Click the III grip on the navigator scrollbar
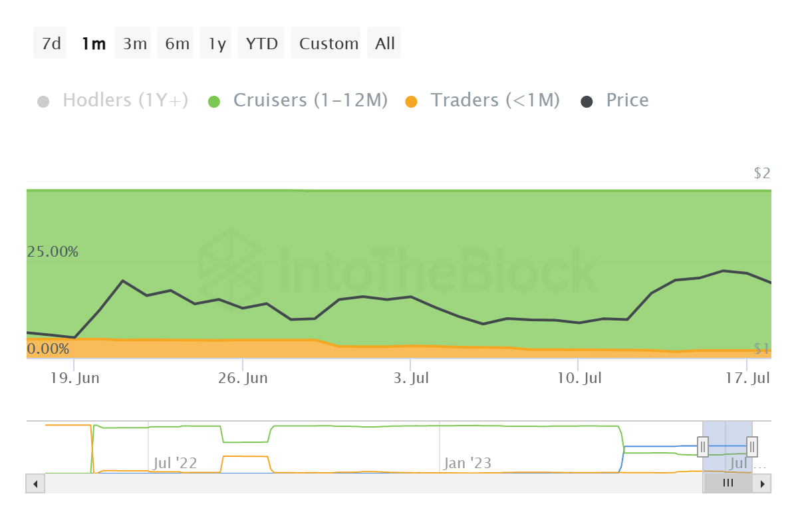The height and width of the screenshot is (532, 798). [728, 483]
